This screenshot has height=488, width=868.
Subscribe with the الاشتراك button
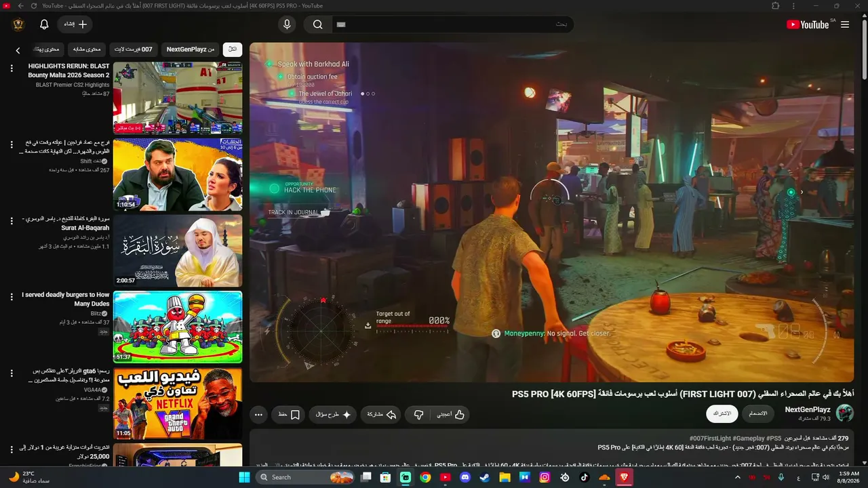tap(722, 413)
